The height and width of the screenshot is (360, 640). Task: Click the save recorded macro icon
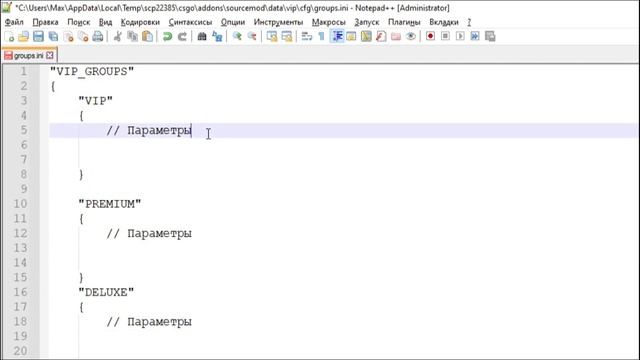click(490, 36)
